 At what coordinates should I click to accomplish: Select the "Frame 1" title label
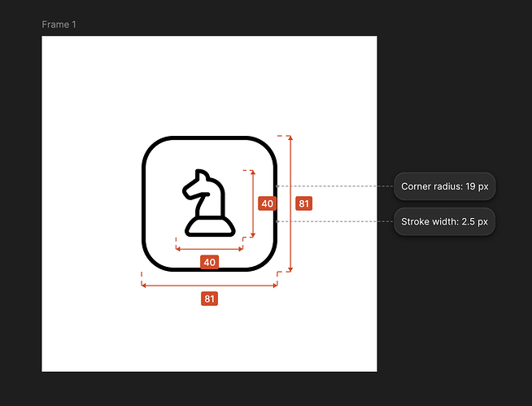click(x=59, y=24)
